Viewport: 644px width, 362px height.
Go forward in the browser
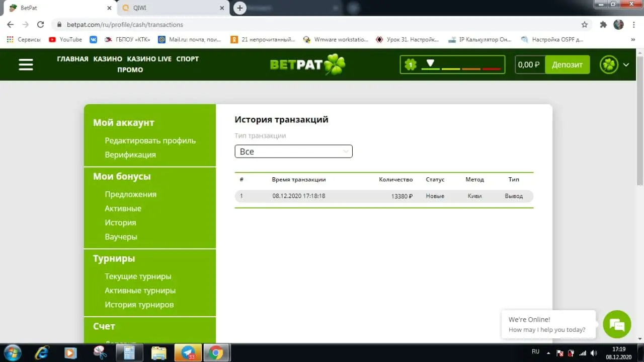(x=26, y=24)
